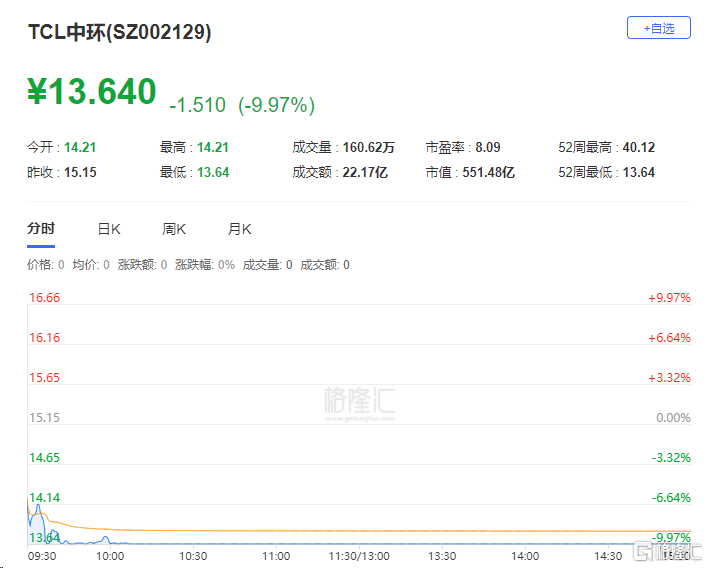Click 最高 high value 14.21

[213, 147]
